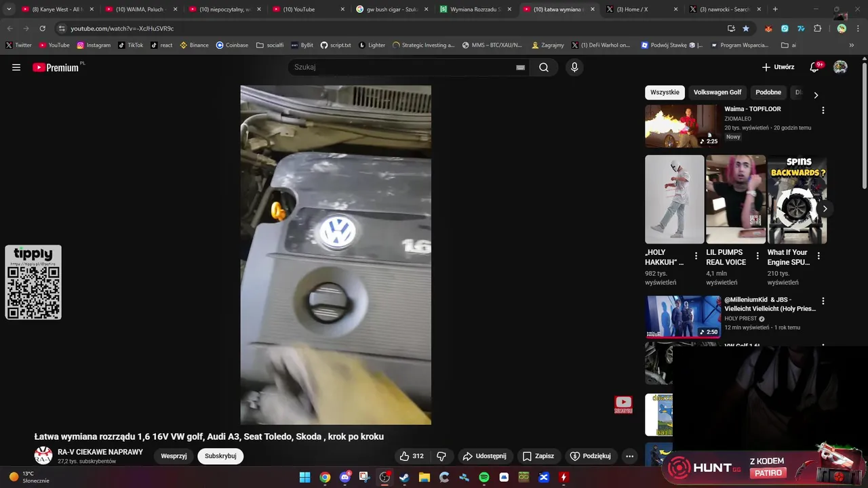Open Discord from the taskbar

[344, 477]
